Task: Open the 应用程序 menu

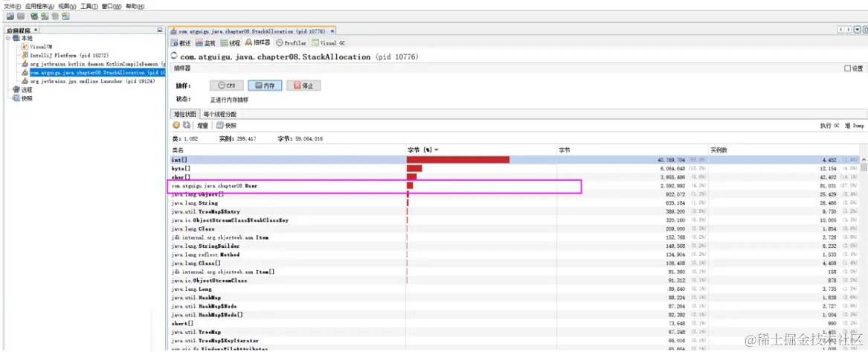Action: pyautogui.click(x=40, y=6)
